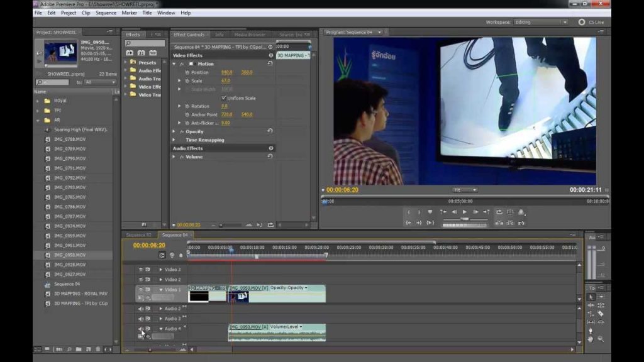Image resolution: width=644 pixels, height=362 pixels.
Task: Select the Slip tool
Action: (591, 322)
